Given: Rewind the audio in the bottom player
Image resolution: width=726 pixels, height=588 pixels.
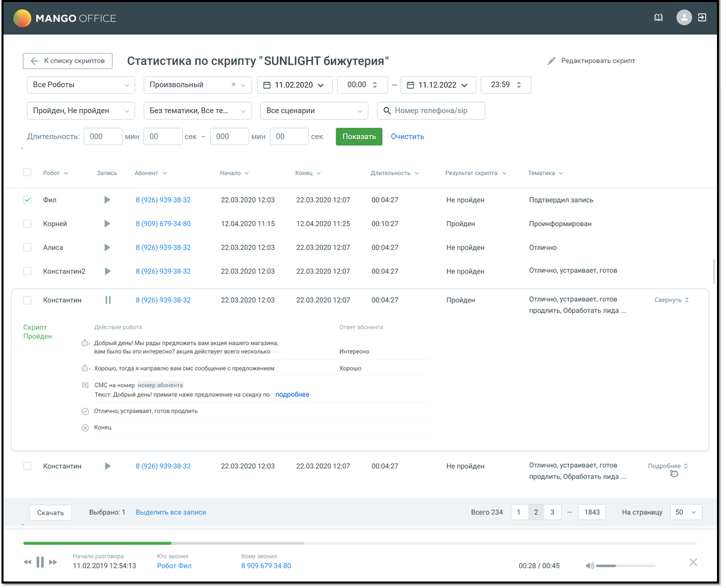Looking at the screenshot, I should coord(28,562).
